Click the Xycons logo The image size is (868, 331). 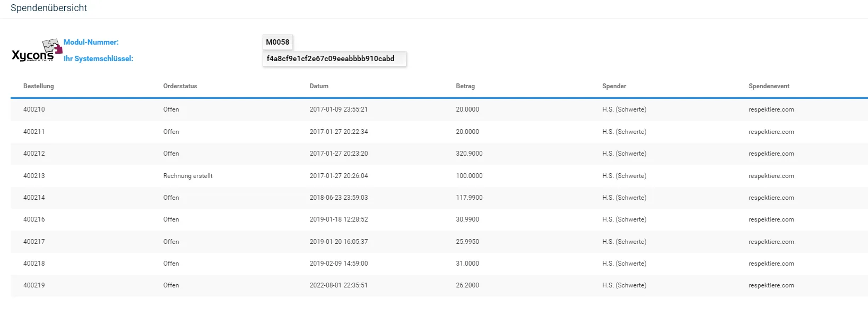tap(37, 50)
